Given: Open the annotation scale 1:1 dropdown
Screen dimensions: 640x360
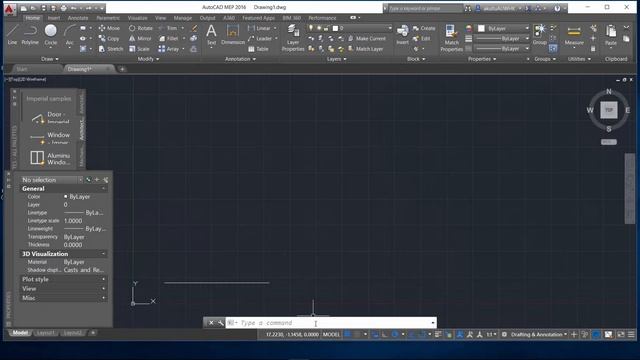Looking at the screenshot, I should [x=491, y=334].
